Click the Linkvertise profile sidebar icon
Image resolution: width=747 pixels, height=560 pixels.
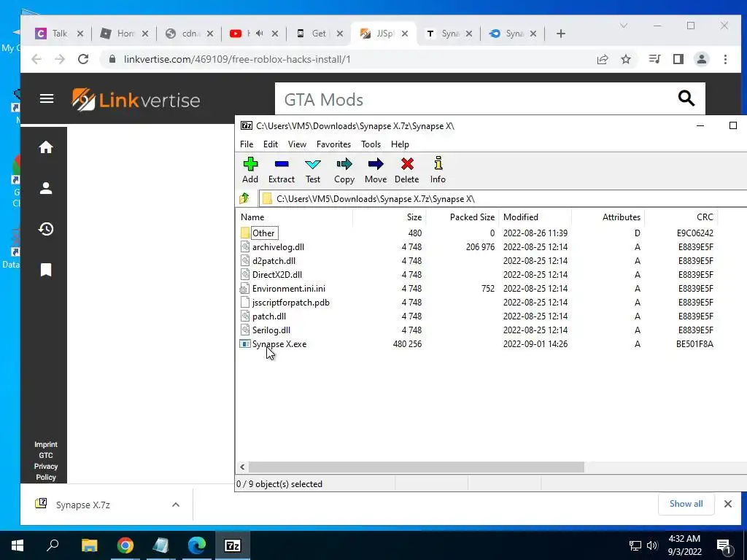click(x=46, y=188)
